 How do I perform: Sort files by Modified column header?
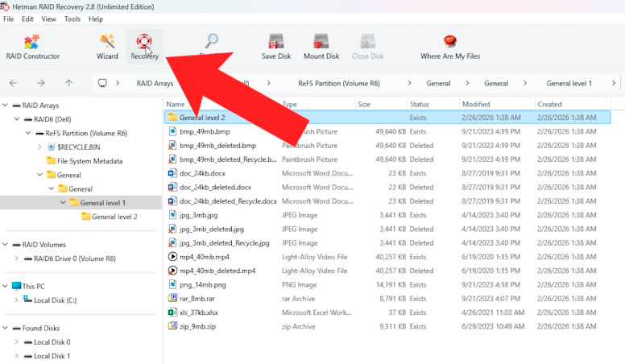coord(476,104)
